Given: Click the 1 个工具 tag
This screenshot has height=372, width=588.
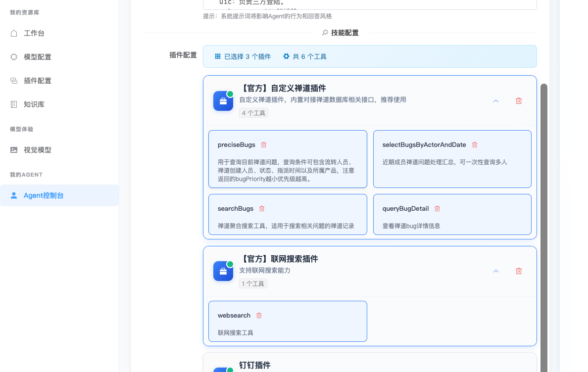Looking at the screenshot, I should 253,284.
